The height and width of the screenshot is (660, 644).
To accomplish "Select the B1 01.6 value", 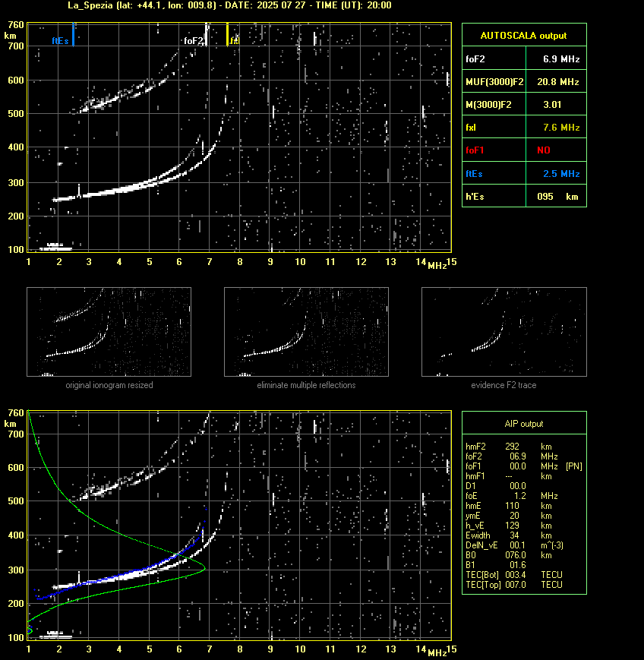I will (518, 565).
